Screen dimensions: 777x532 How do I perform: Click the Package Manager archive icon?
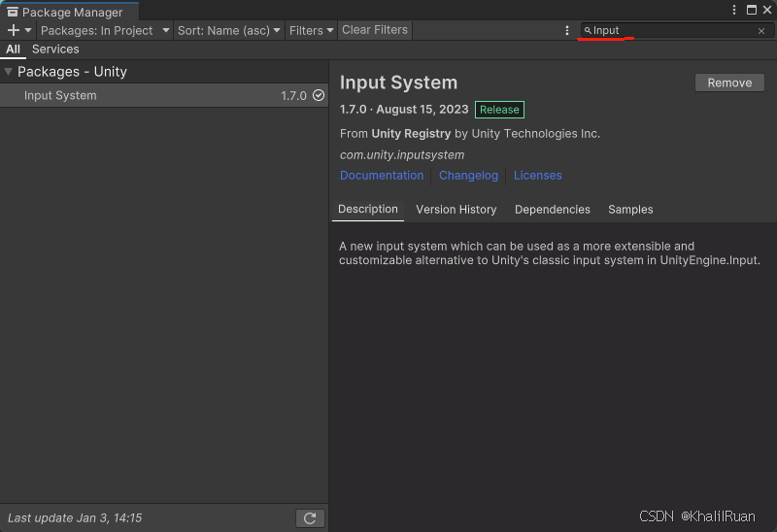(13, 12)
